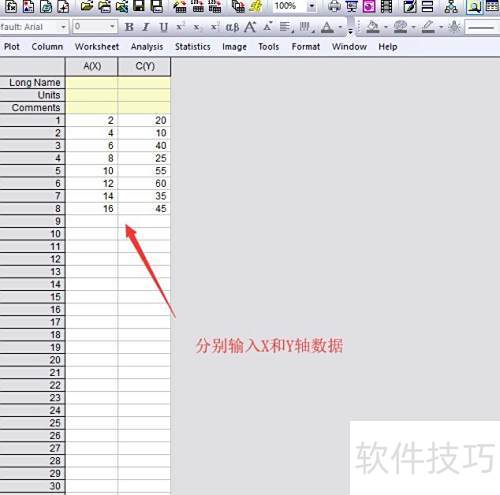
Task: Open the font name dropdown (Default: Arial)
Action: tap(63, 27)
